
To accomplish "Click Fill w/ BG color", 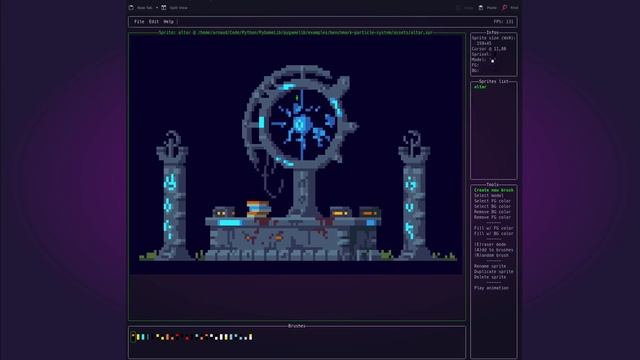I will tap(493, 233).
